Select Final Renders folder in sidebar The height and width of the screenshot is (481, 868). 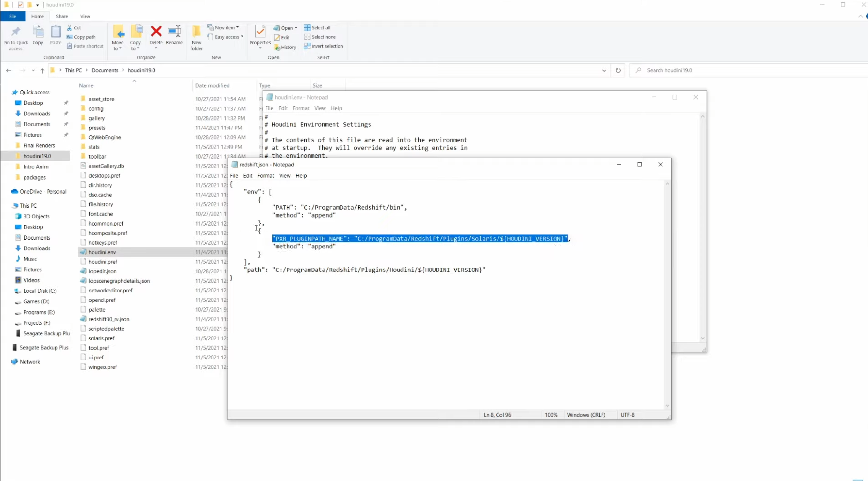pyautogui.click(x=39, y=145)
